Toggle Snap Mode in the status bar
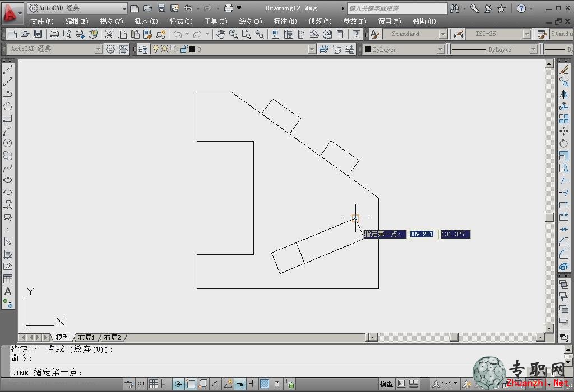The width and height of the screenshot is (574, 392). click(141, 384)
